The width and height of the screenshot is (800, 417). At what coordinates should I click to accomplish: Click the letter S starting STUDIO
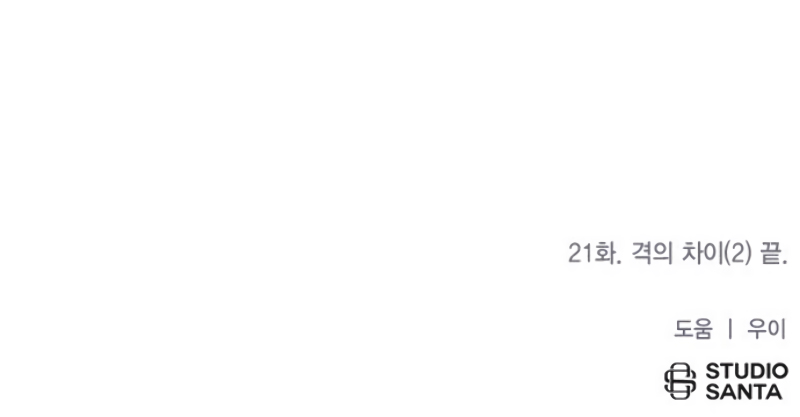pyautogui.click(x=713, y=371)
